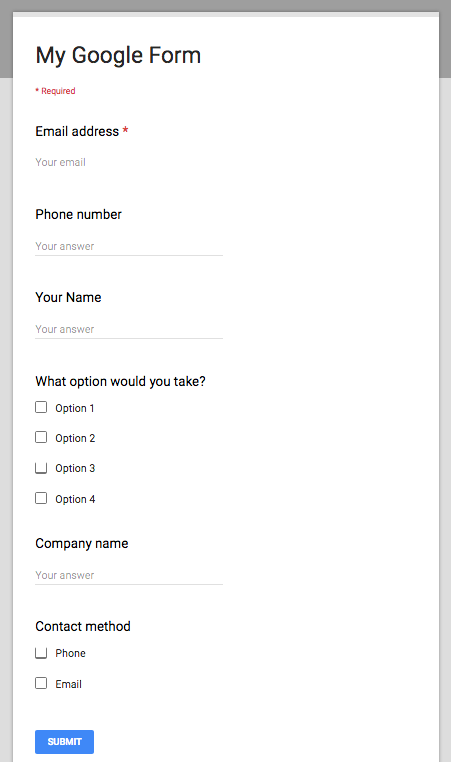Click the What option would you take question
This screenshot has height=762, width=451.
tap(121, 381)
